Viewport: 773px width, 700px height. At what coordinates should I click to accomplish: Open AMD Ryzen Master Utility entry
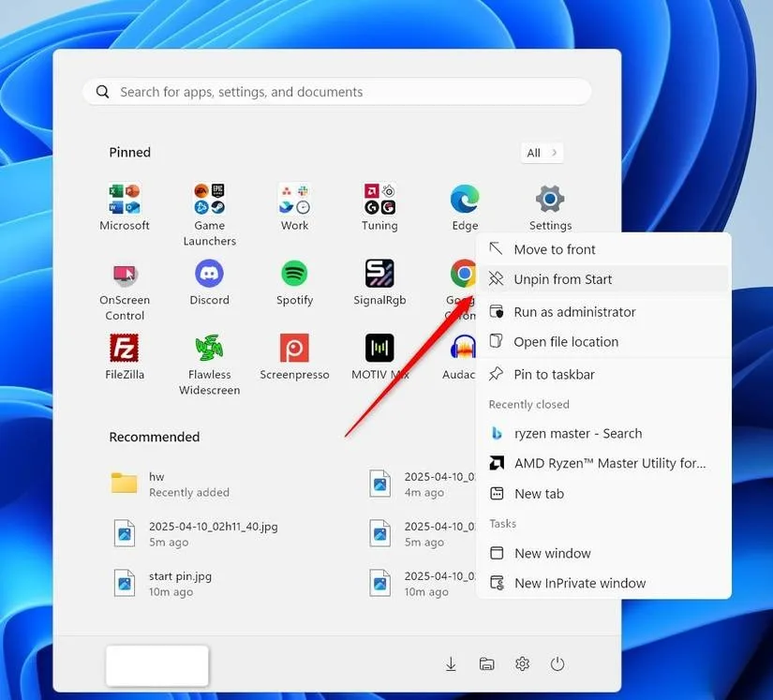tap(605, 463)
